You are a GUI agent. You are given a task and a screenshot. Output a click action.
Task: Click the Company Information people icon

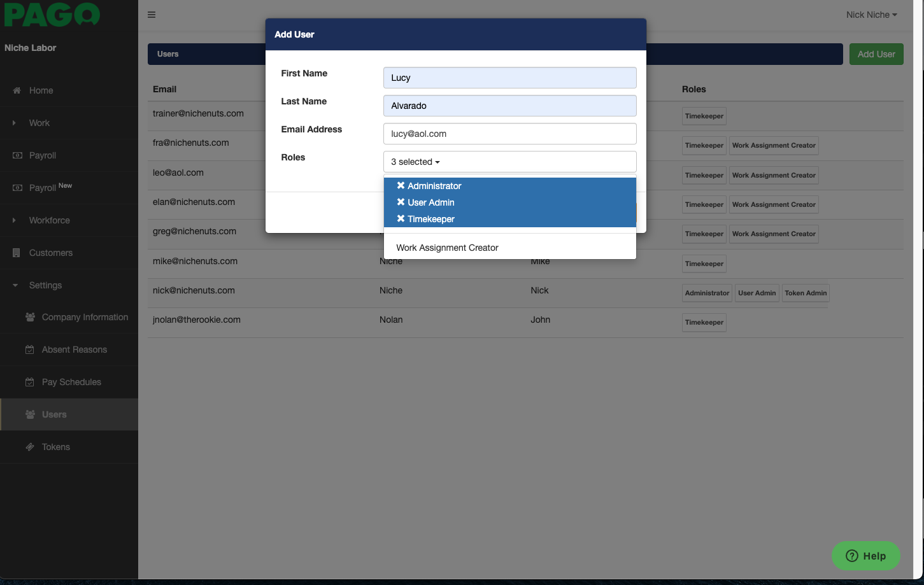(x=30, y=317)
